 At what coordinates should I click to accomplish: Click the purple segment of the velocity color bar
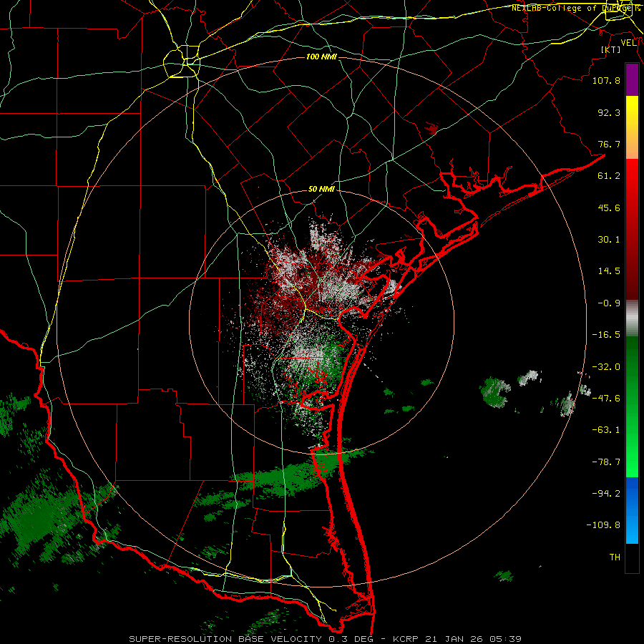[x=632, y=79]
